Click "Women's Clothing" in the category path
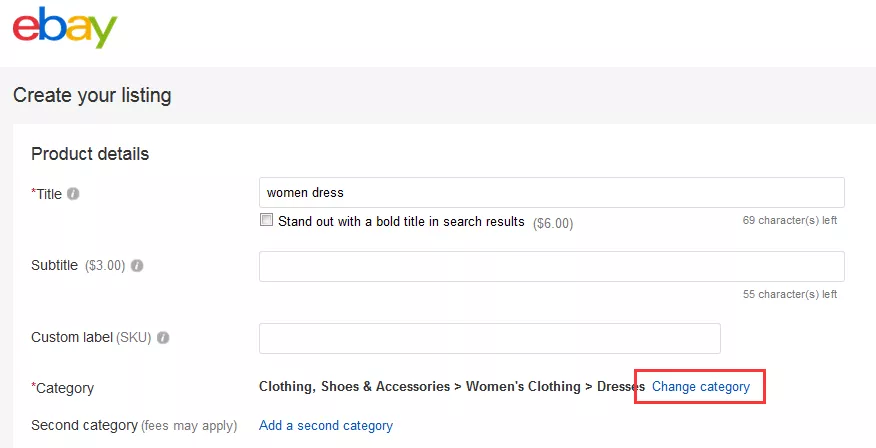Image resolution: width=876 pixels, height=448 pixels. [523, 387]
